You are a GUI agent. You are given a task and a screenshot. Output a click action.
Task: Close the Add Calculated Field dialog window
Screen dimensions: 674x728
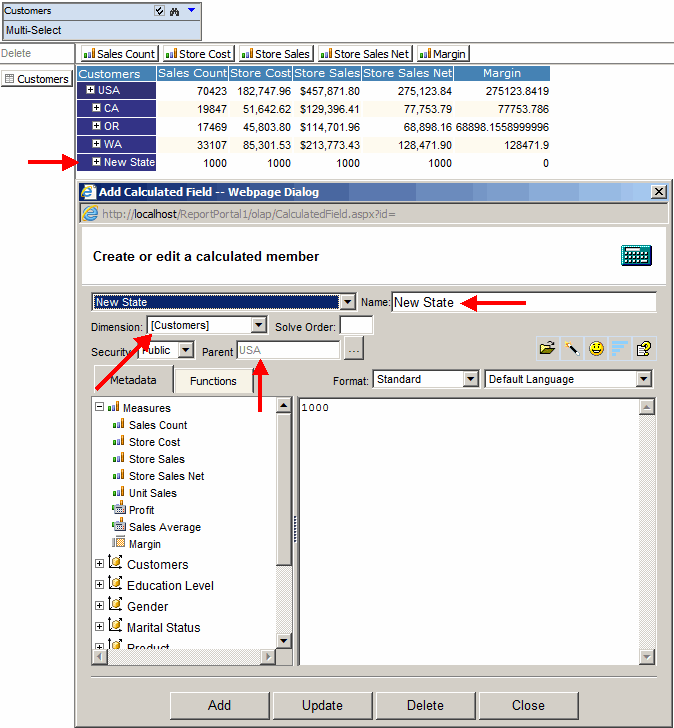pyautogui.click(x=659, y=192)
